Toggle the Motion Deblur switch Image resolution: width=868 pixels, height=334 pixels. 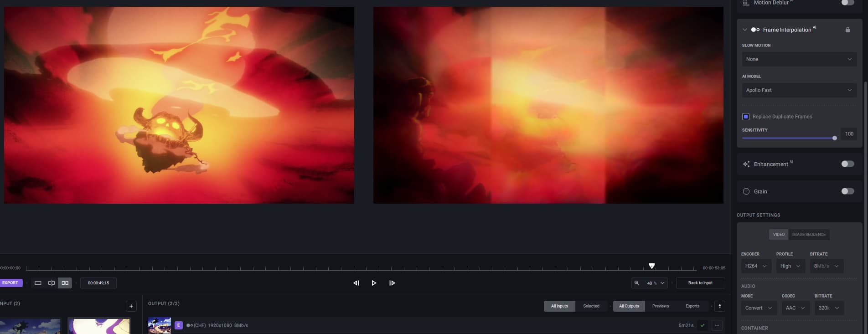coord(847,3)
